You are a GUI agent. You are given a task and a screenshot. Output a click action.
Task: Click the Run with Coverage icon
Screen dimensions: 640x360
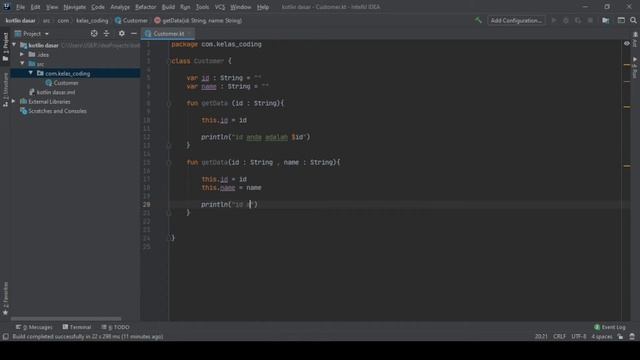(x=578, y=20)
